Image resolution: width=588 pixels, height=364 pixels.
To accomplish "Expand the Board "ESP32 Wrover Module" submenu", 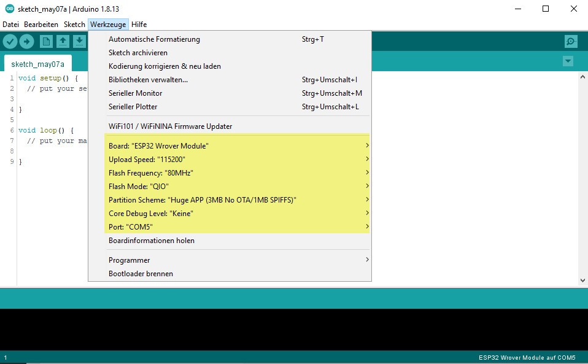I will 238,146.
